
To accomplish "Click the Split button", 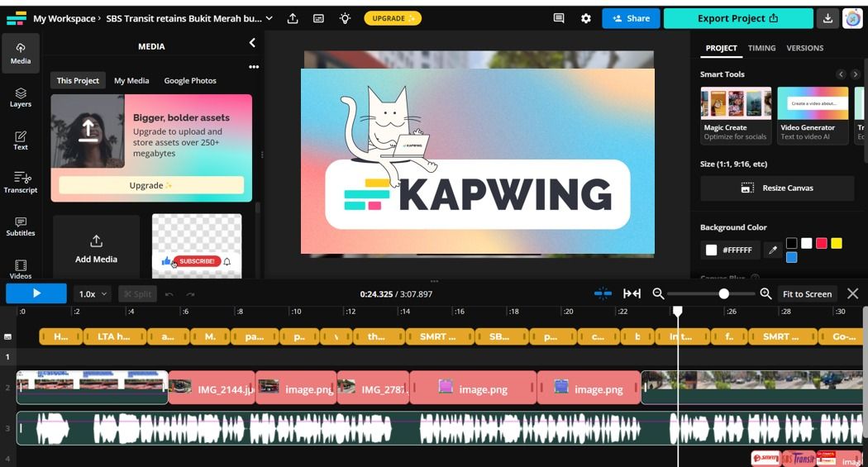I will 137,293.
